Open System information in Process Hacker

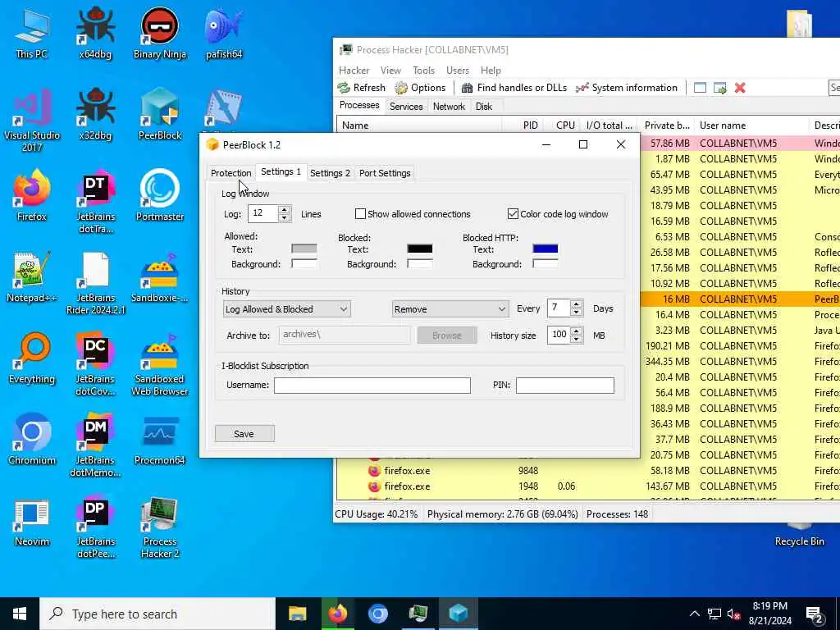point(626,87)
